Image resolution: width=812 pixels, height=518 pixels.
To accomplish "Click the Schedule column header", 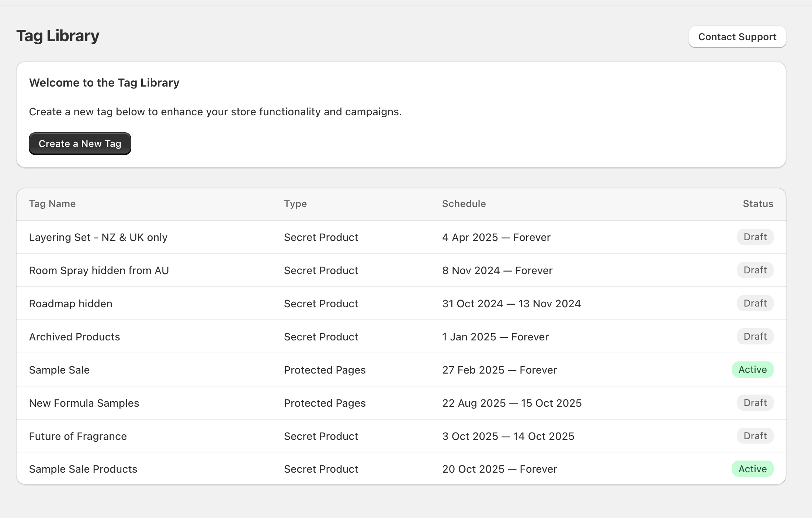I will click(x=464, y=204).
